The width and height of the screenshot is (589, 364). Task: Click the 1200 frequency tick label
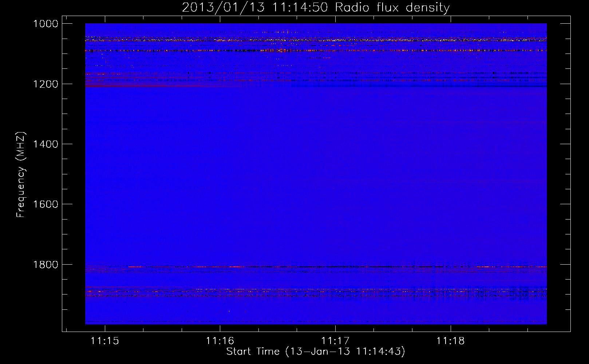(x=46, y=84)
